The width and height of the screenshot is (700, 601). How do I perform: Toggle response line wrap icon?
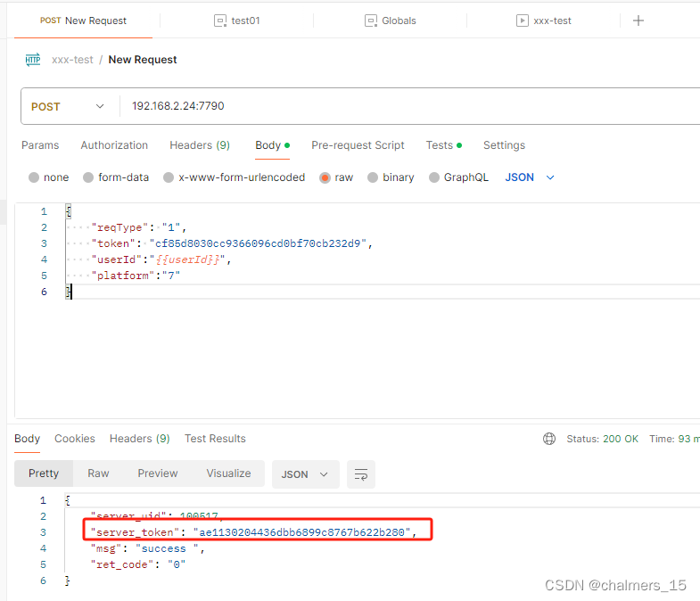point(361,474)
